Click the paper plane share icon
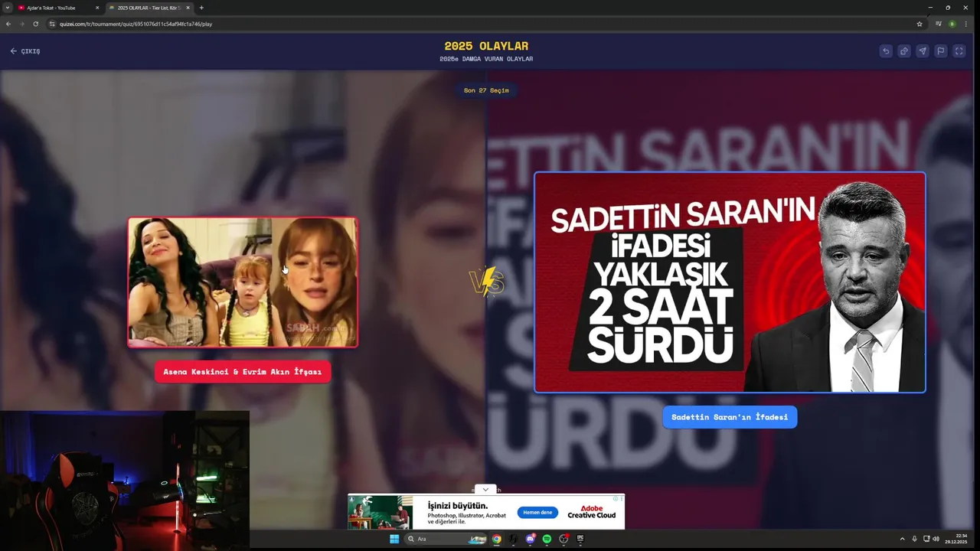The image size is (980, 551). point(923,51)
